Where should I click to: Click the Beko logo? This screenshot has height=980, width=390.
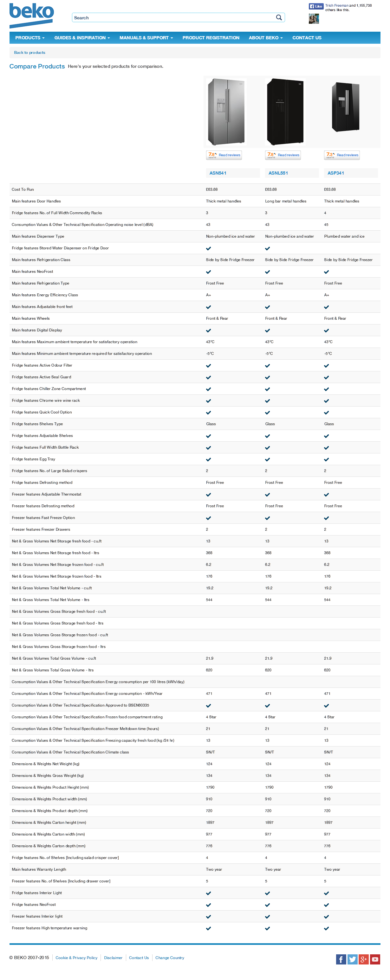click(x=31, y=15)
